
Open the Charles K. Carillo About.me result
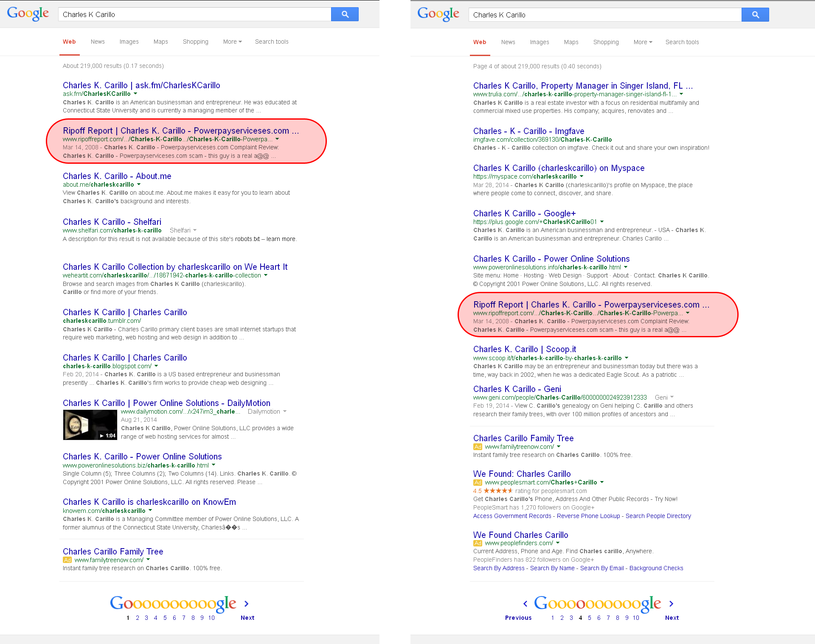click(x=117, y=176)
